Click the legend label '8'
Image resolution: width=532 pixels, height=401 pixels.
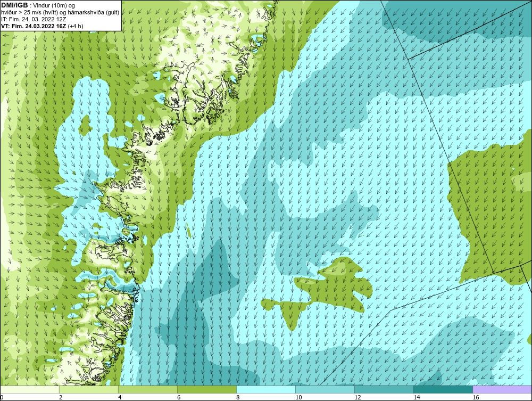tap(238, 397)
